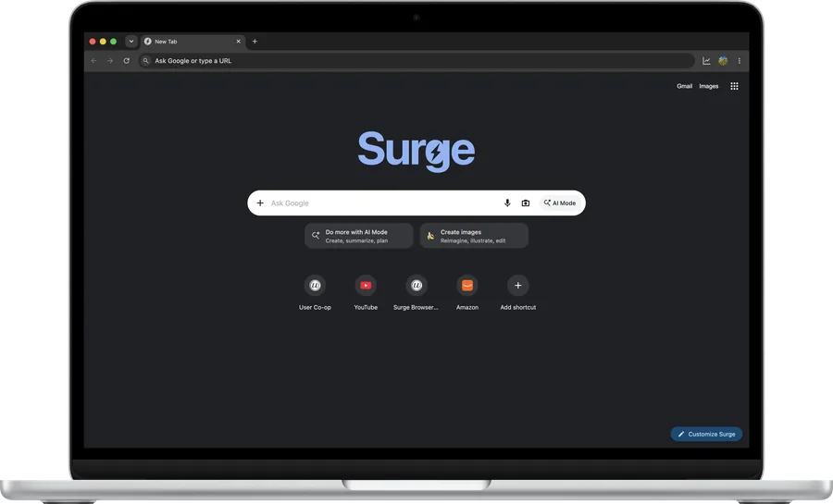This screenshot has width=833, height=504.
Task: Open the tab search chevron dropdown
Action: (x=131, y=42)
